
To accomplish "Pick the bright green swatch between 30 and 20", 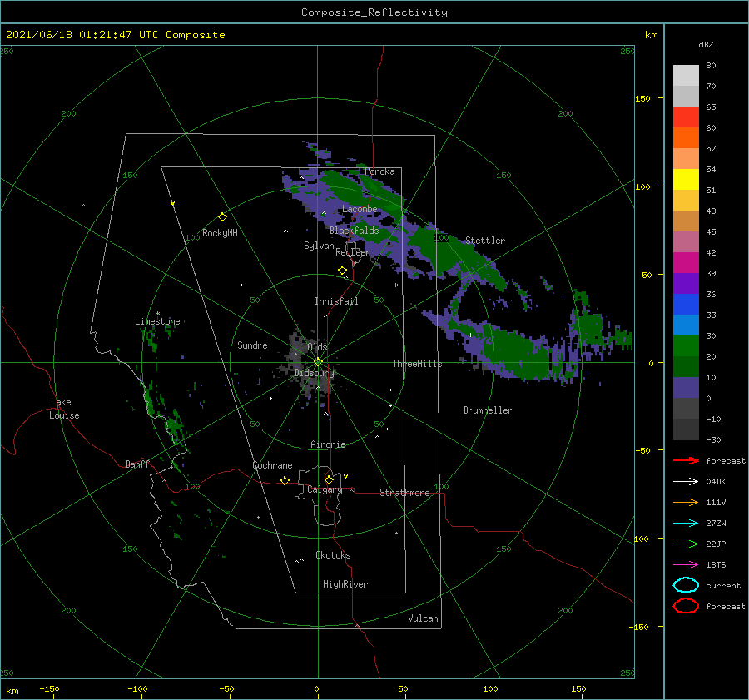I will point(686,346).
